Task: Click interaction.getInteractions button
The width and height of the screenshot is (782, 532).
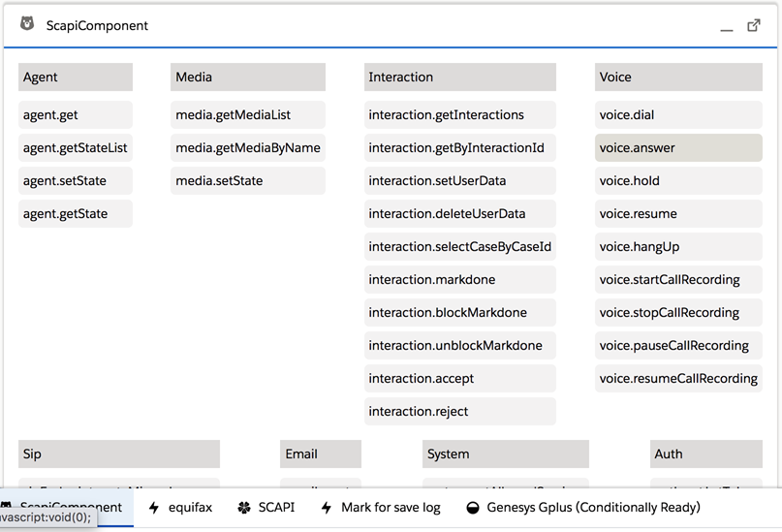Action: pyautogui.click(x=459, y=115)
